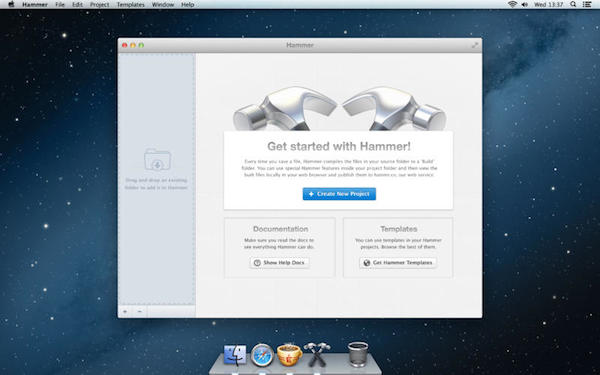The image size is (600, 375).
Task: Click the Wi-Fi status icon
Action: coord(512,5)
